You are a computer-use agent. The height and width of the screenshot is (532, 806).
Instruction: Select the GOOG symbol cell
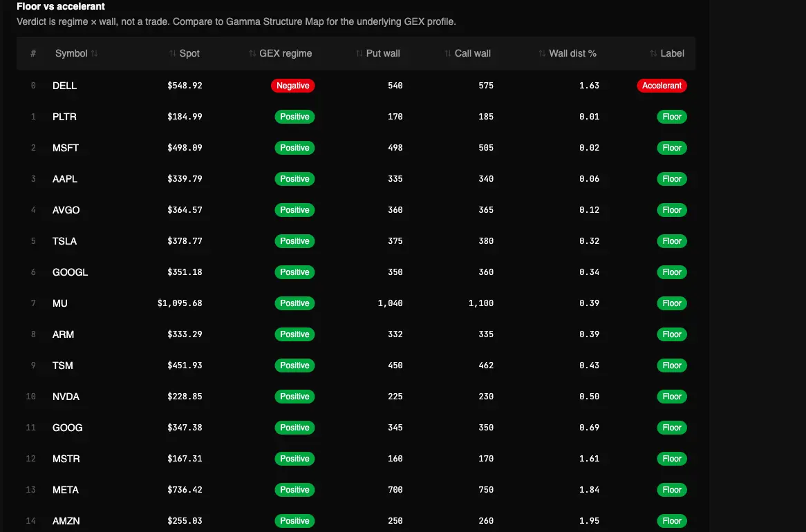pos(68,428)
